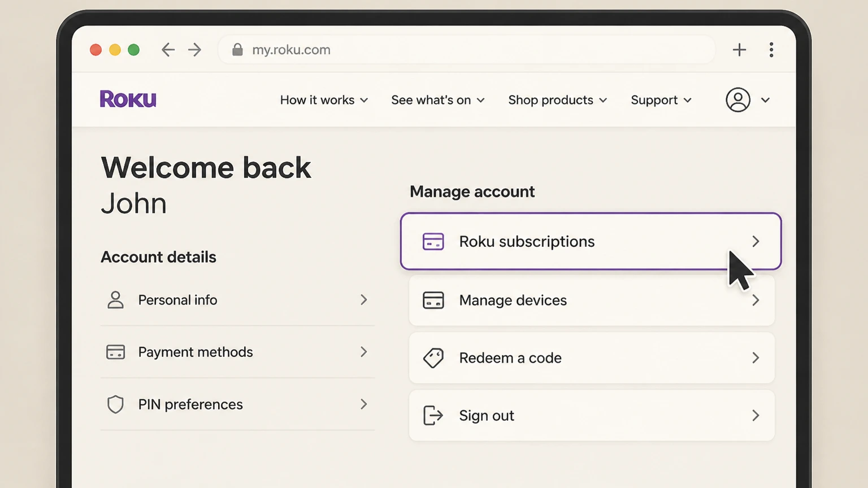868x488 pixels.
Task: Open Personal info
Action: [237, 299]
